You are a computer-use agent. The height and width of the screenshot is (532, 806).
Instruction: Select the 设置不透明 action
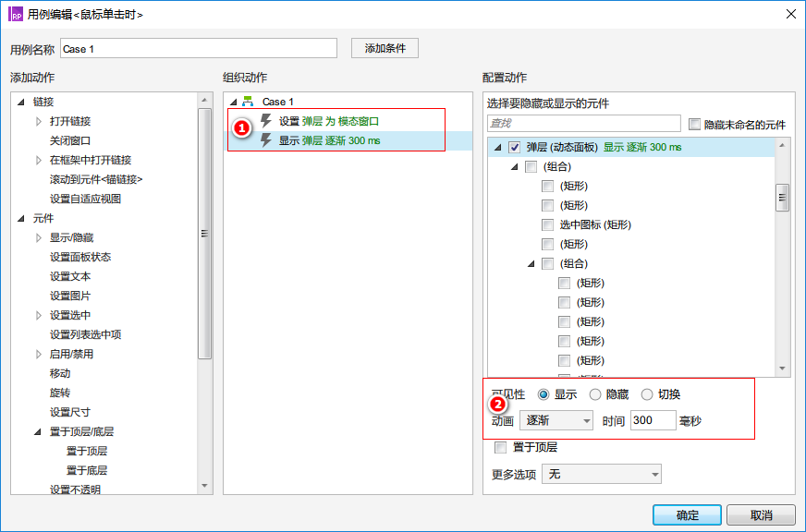(x=75, y=490)
